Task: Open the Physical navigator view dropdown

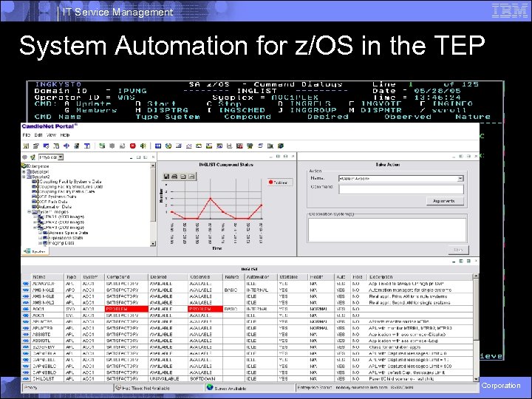Action: tap(61, 157)
